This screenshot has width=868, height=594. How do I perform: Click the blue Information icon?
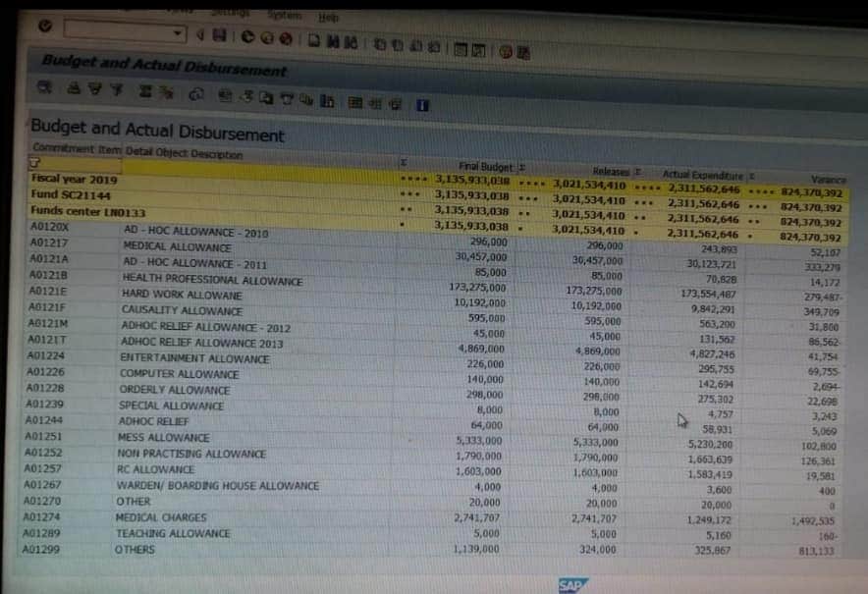(x=422, y=105)
